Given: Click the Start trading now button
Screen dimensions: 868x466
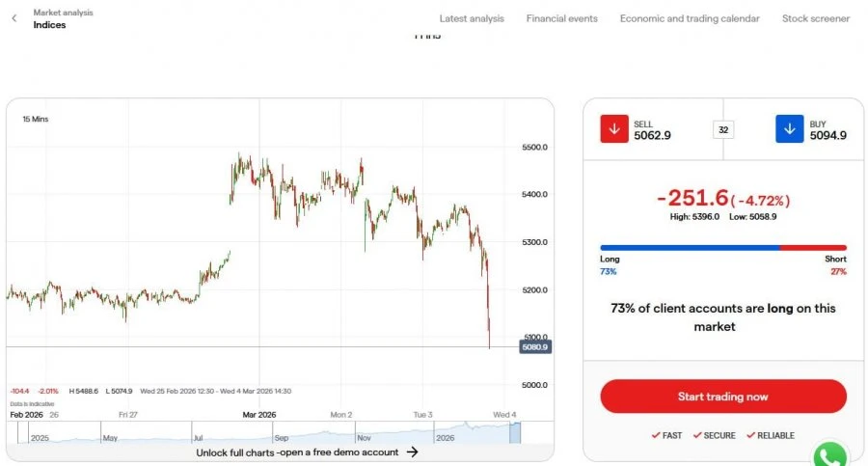Looking at the screenshot, I should click(723, 397).
